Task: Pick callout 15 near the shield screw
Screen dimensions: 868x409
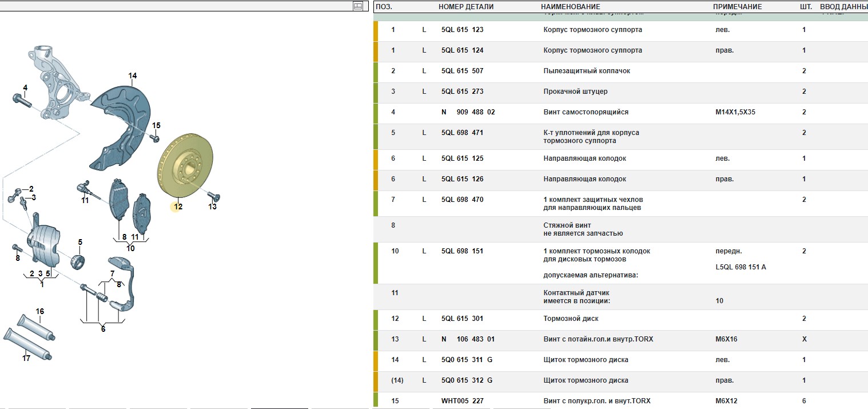Action: [x=156, y=125]
